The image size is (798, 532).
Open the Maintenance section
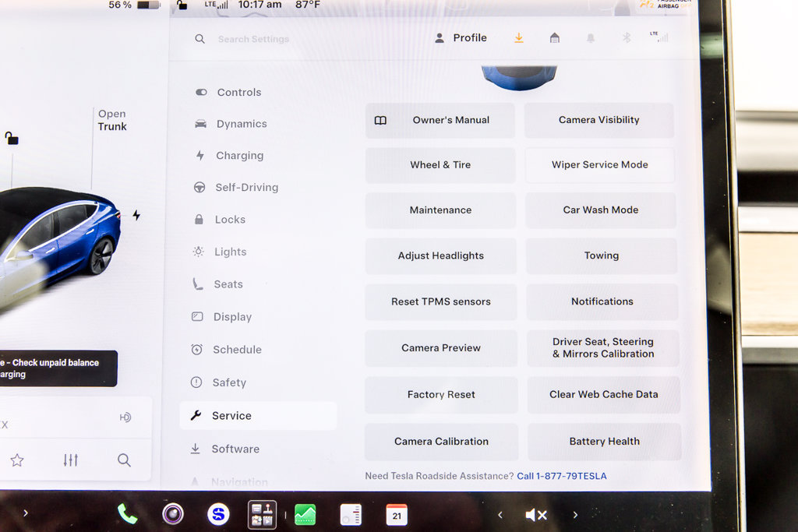[x=441, y=210]
